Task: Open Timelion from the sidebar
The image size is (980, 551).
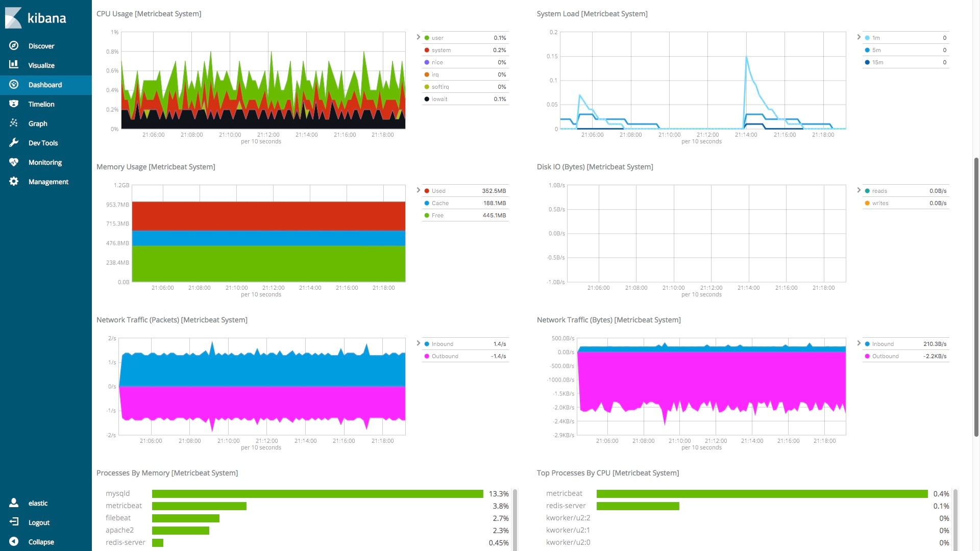Action: (41, 104)
